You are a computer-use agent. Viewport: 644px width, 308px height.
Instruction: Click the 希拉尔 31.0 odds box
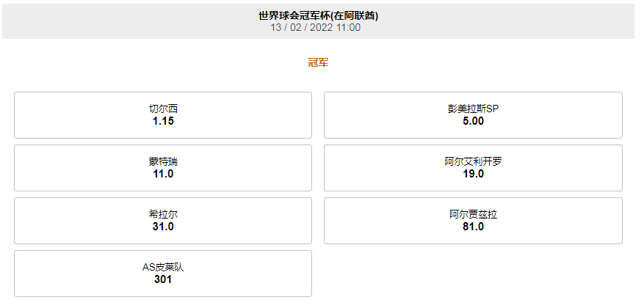[163, 221]
